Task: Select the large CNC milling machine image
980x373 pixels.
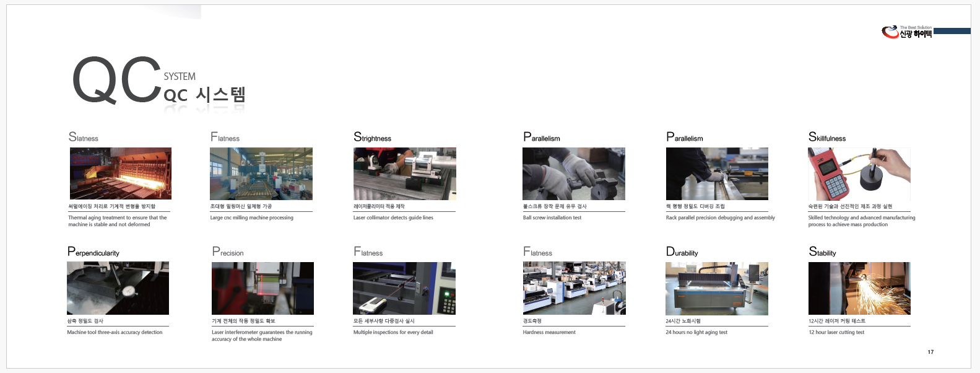Action: (261, 173)
